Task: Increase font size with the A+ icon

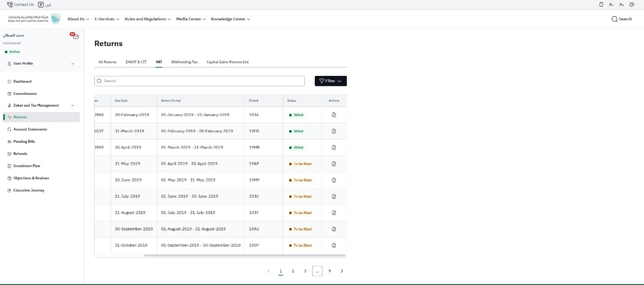Action: click(x=621, y=5)
